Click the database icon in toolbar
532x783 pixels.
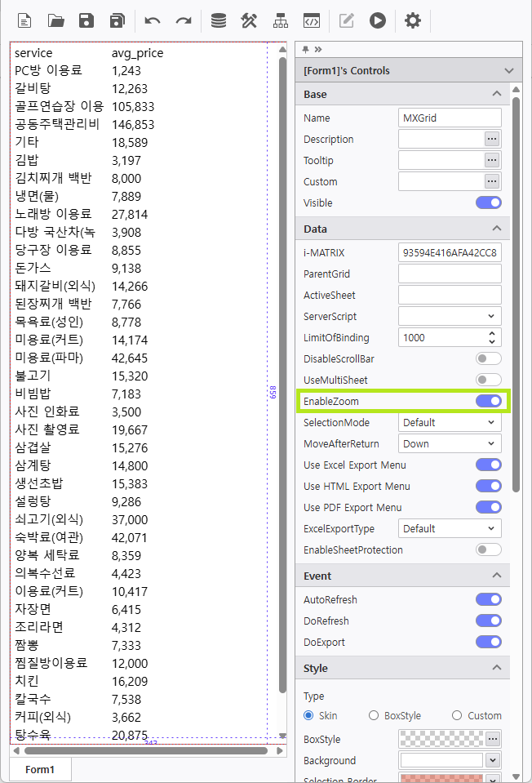point(218,20)
